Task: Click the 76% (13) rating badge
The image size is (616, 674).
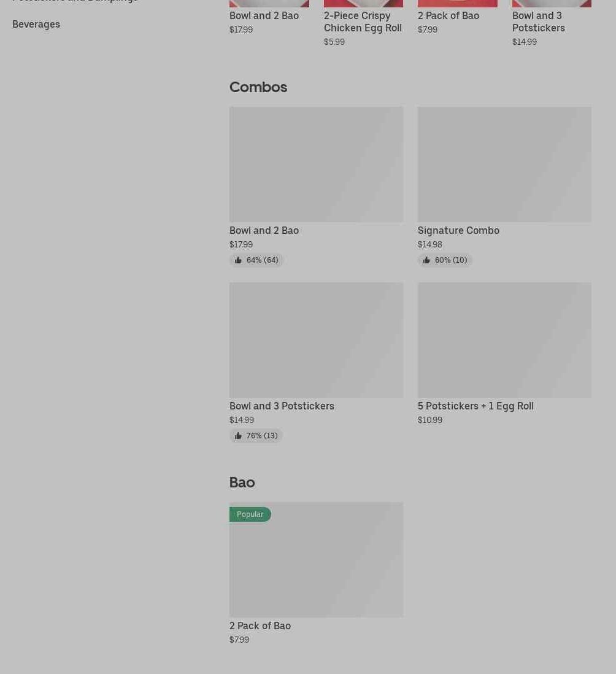Action: click(261, 436)
